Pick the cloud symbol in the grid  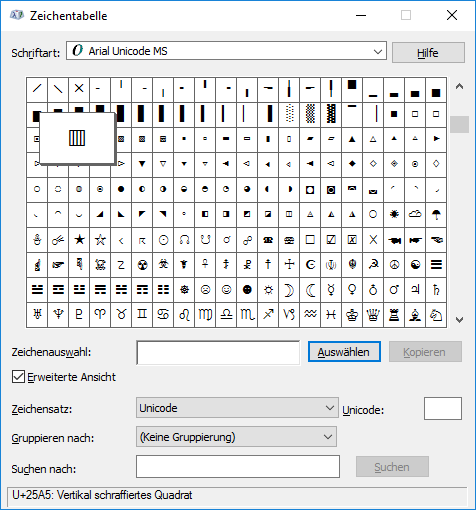(x=415, y=214)
